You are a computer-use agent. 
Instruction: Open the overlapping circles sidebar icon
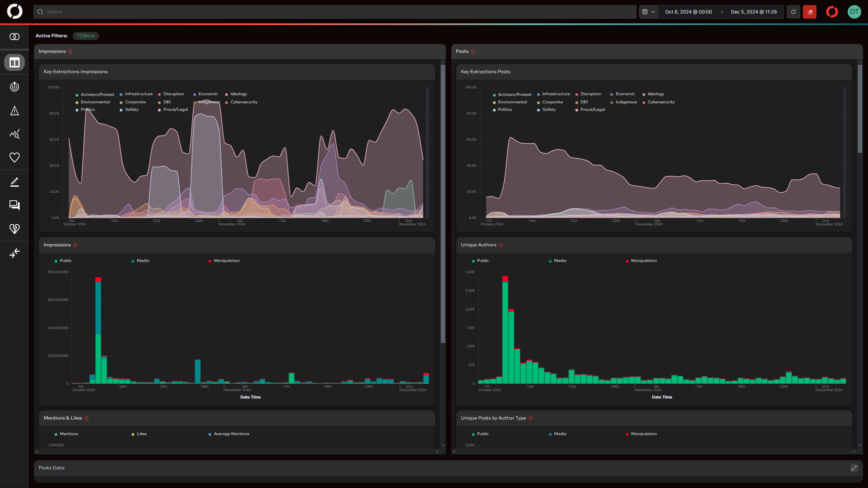[14, 37]
